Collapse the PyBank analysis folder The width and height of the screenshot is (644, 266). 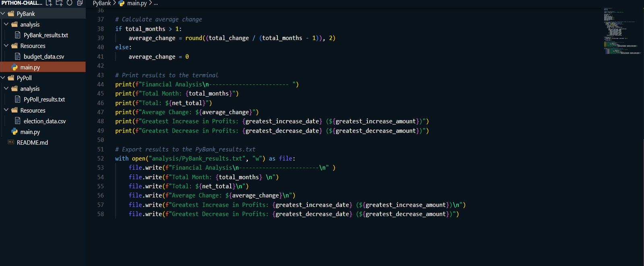6,24
